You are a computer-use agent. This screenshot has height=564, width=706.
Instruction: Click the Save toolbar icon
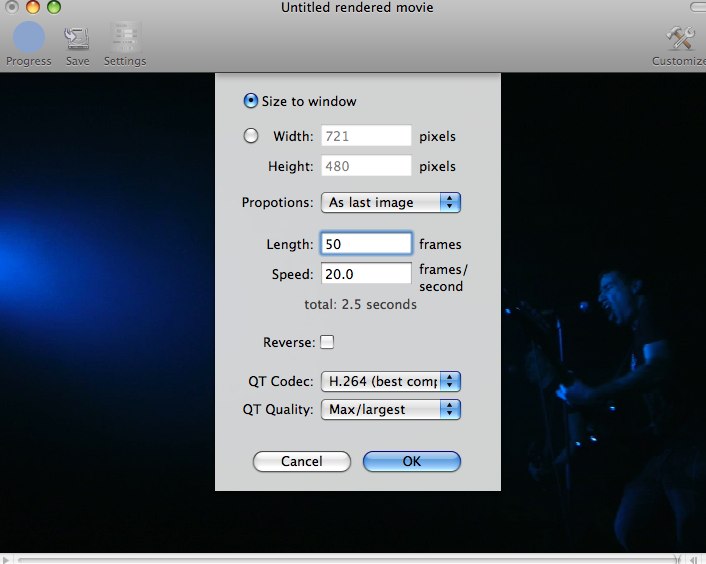point(77,39)
